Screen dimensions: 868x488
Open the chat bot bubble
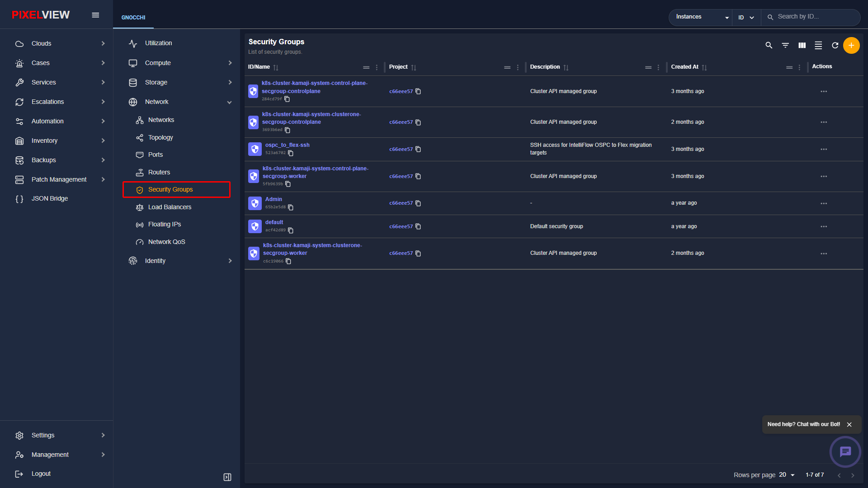[845, 451]
